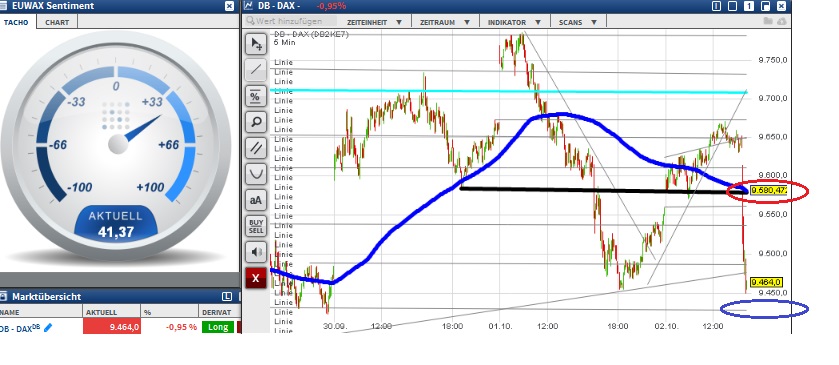Switch to the TACHO tab

(x=17, y=22)
